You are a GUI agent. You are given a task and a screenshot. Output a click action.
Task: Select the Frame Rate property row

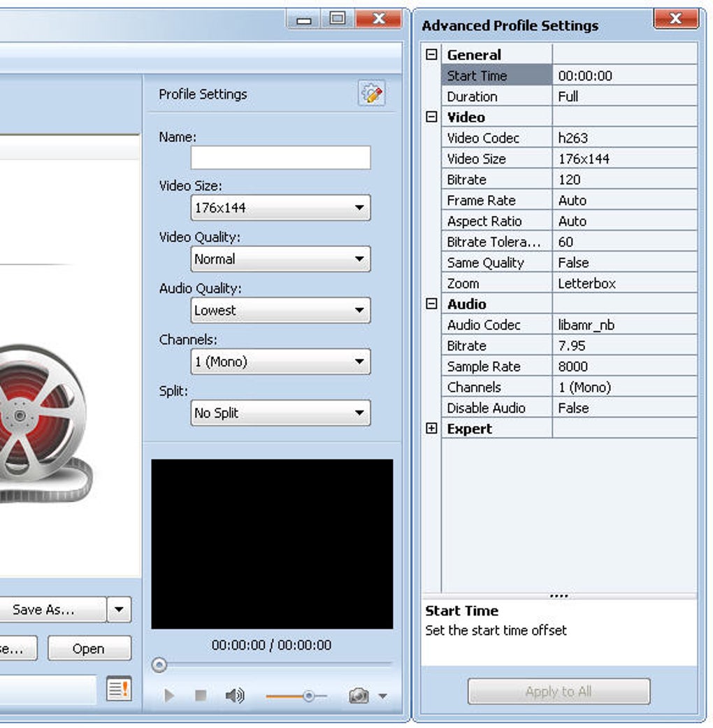point(569,200)
